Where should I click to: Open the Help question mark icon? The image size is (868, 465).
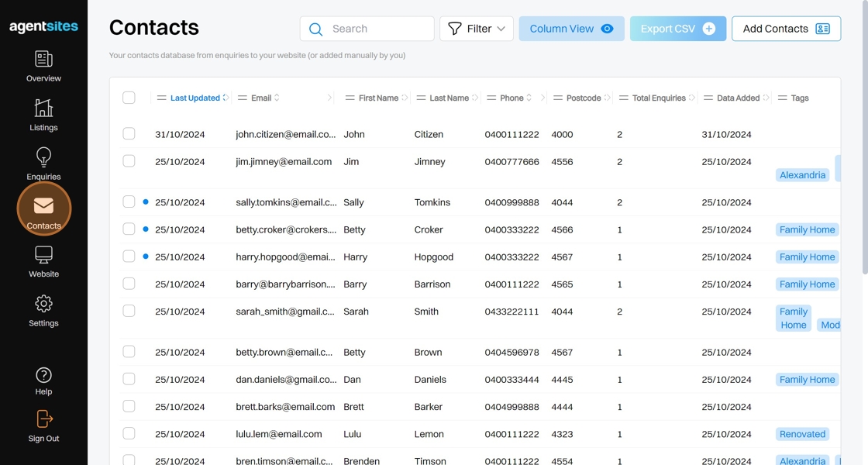[43, 375]
